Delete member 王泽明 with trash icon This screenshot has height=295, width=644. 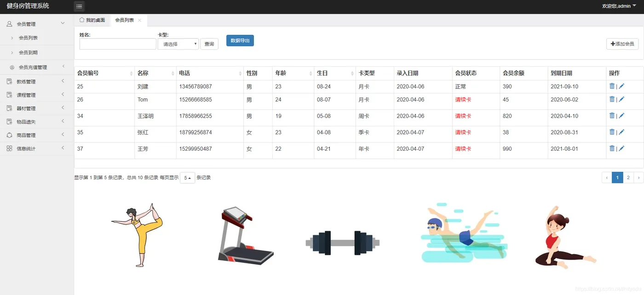click(x=612, y=115)
